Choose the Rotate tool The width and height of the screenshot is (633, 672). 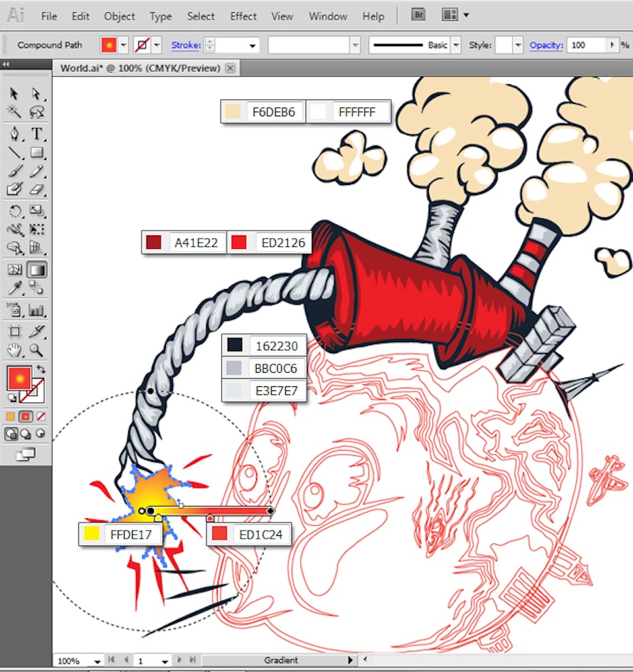pyautogui.click(x=14, y=211)
